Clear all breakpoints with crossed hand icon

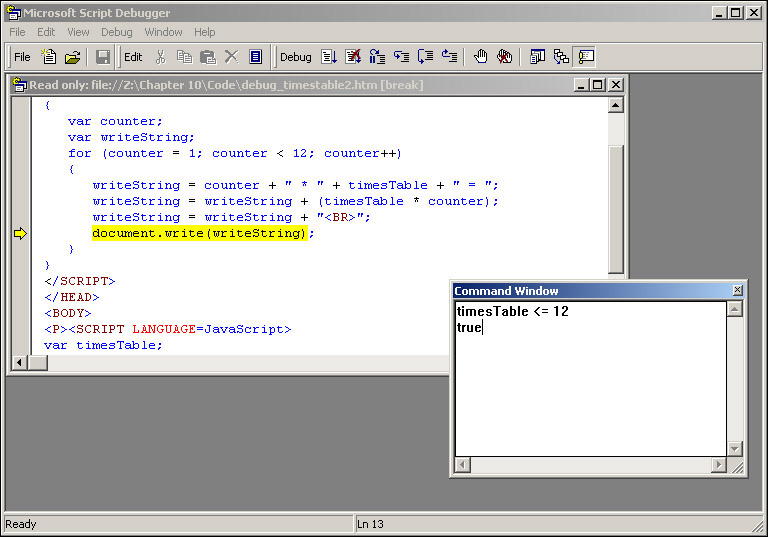[x=505, y=57]
